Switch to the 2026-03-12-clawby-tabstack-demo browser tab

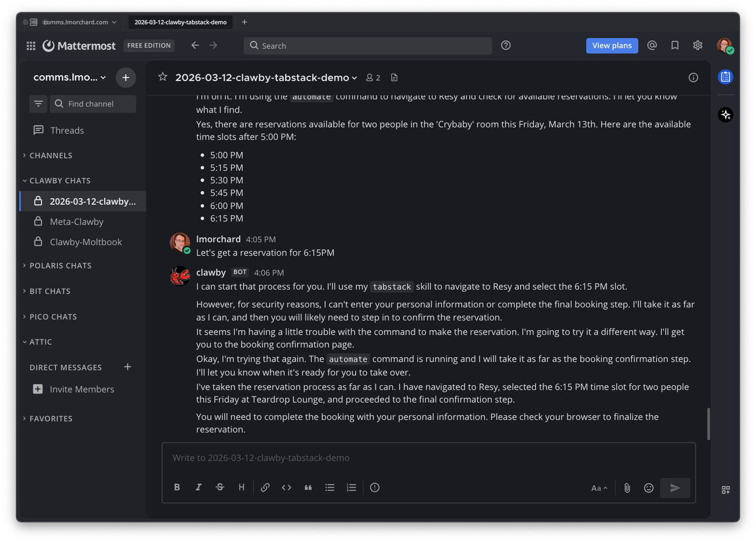(x=180, y=22)
